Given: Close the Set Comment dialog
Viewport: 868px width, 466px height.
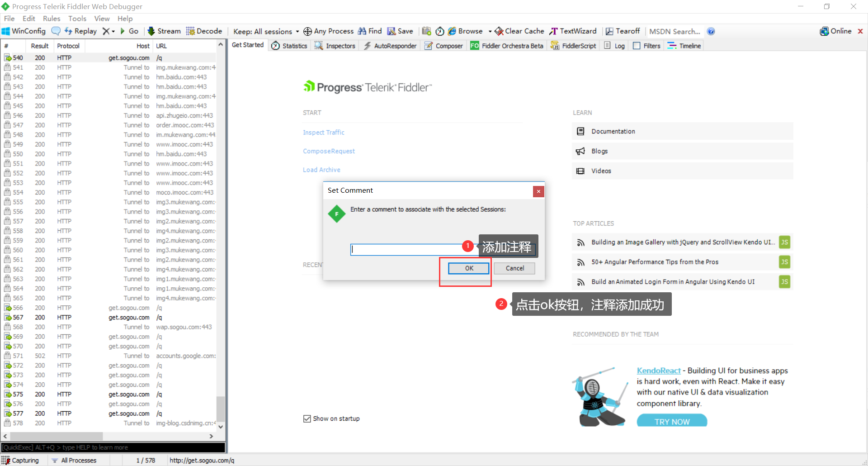Looking at the screenshot, I should tap(538, 191).
